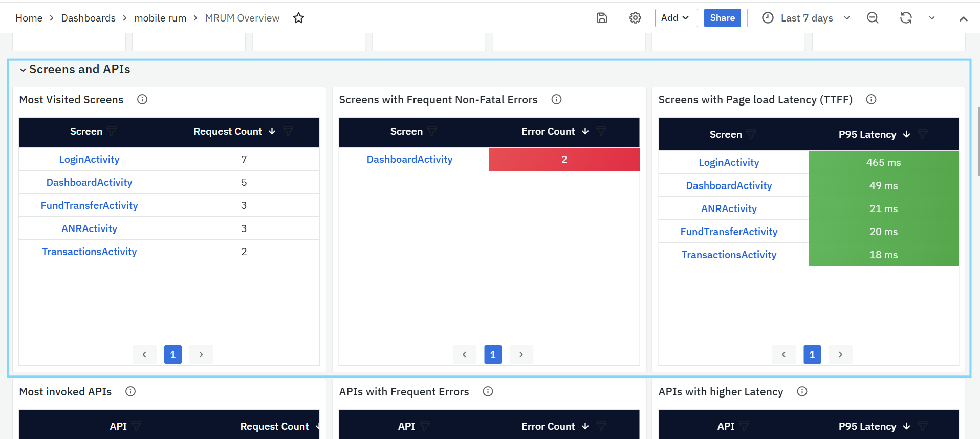Navigate to mobile rum breadcrumb
Image resolution: width=980 pixels, height=439 pixels.
(160, 18)
